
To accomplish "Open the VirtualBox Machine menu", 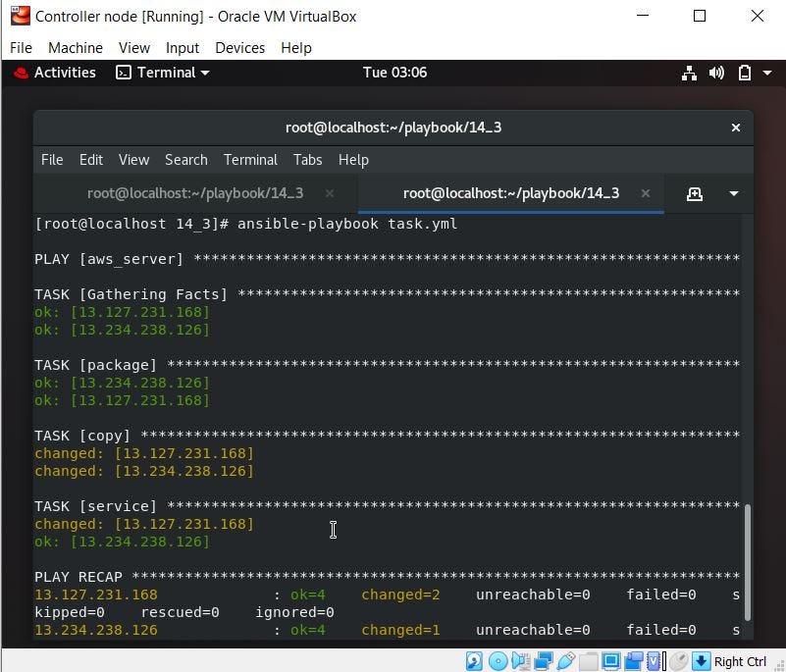I will (76, 48).
